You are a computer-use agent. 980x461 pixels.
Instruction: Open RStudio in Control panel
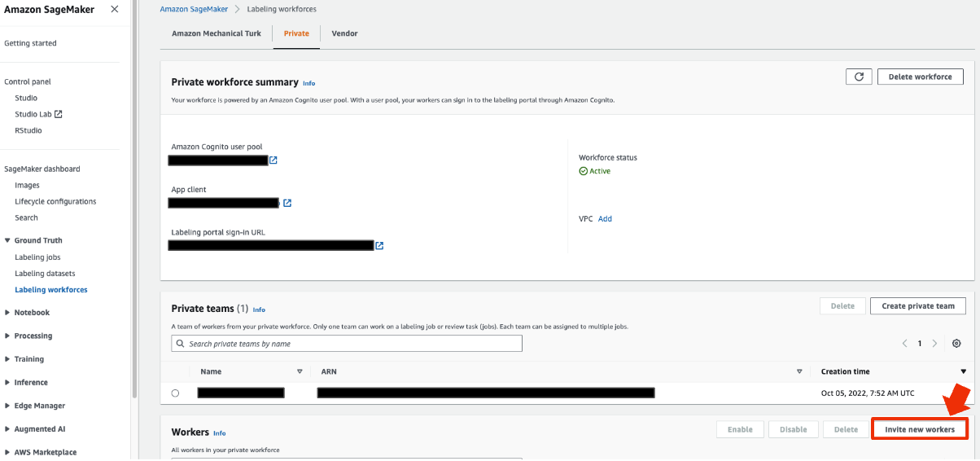(28, 130)
